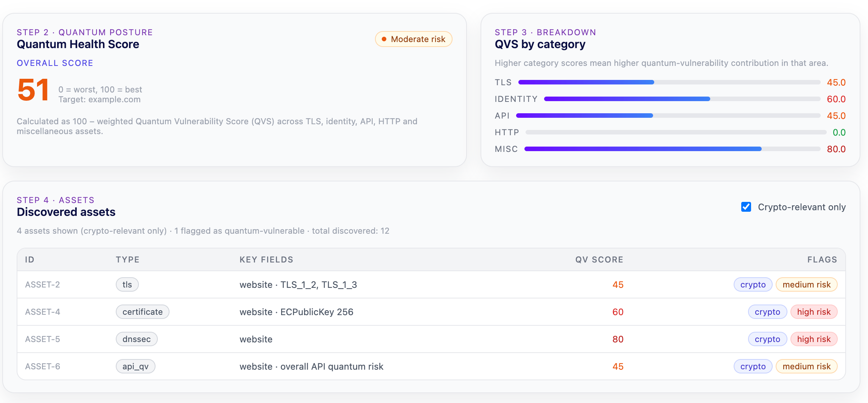Select the dnssec type chip on ASSET-5
Viewport: 868px width, 403px height.
(137, 339)
